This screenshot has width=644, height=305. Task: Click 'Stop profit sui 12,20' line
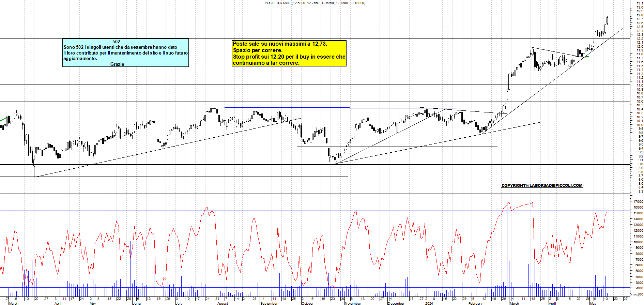pyautogui.click(x=289, y=57)
